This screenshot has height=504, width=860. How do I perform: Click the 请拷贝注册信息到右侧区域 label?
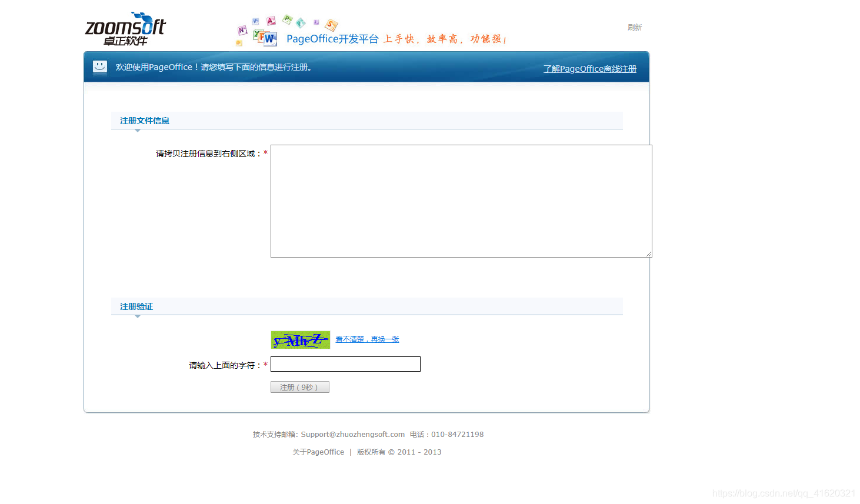click(208, 153)
